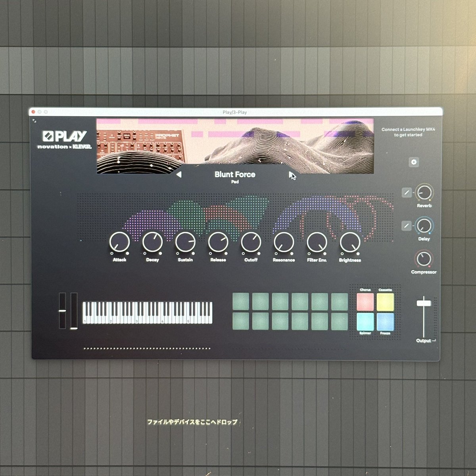
Task: Click the Delay knob
Action: [424, 226]
